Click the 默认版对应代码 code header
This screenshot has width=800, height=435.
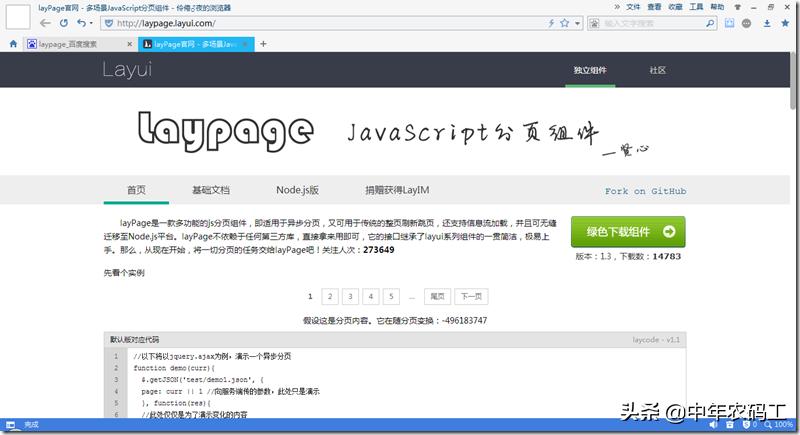coord(134,340)
